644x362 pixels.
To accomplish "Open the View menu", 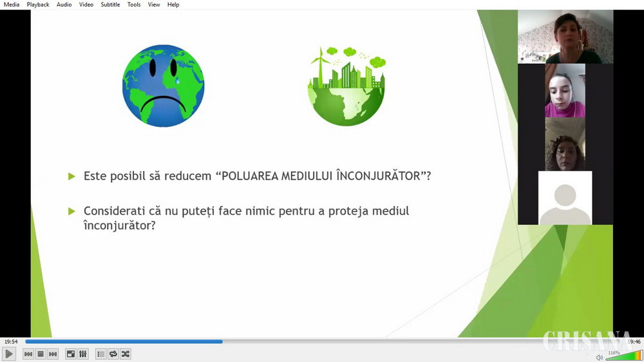I will (x=154, y=5).
